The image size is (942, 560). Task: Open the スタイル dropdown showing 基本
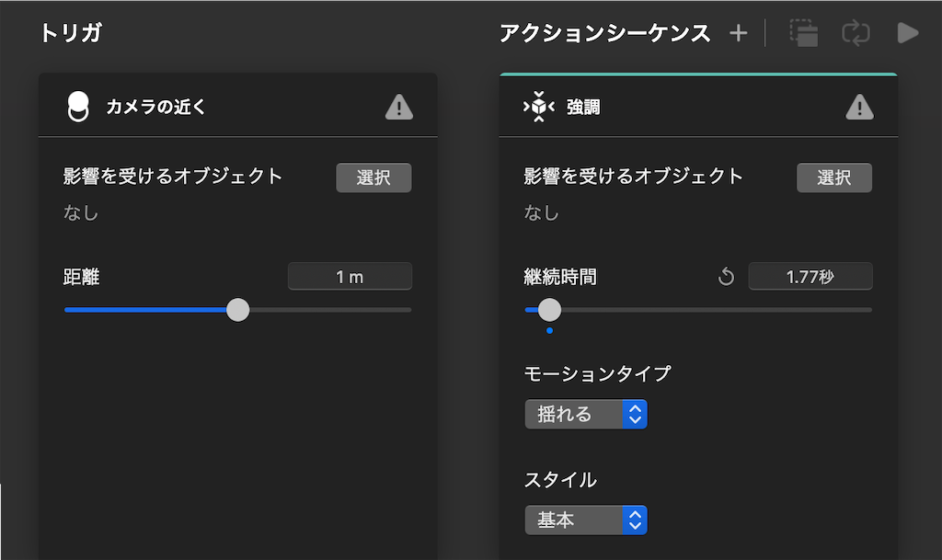586,520
